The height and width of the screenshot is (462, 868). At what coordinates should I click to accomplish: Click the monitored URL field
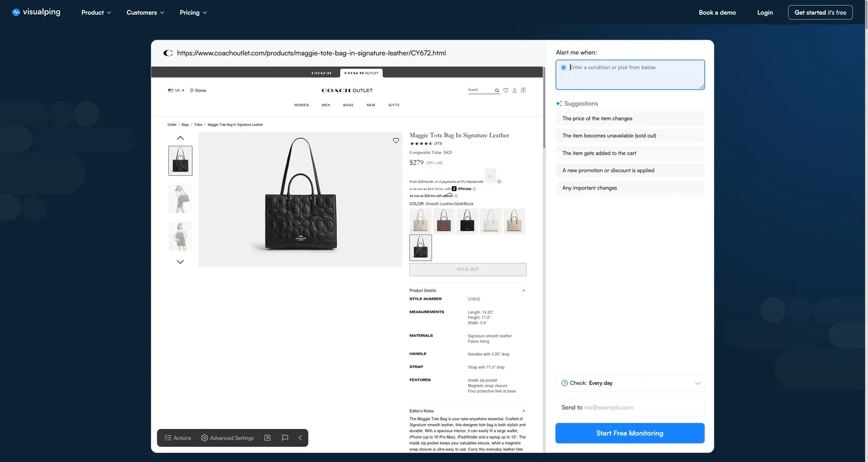pyautogui.click(x=311, y=53)
